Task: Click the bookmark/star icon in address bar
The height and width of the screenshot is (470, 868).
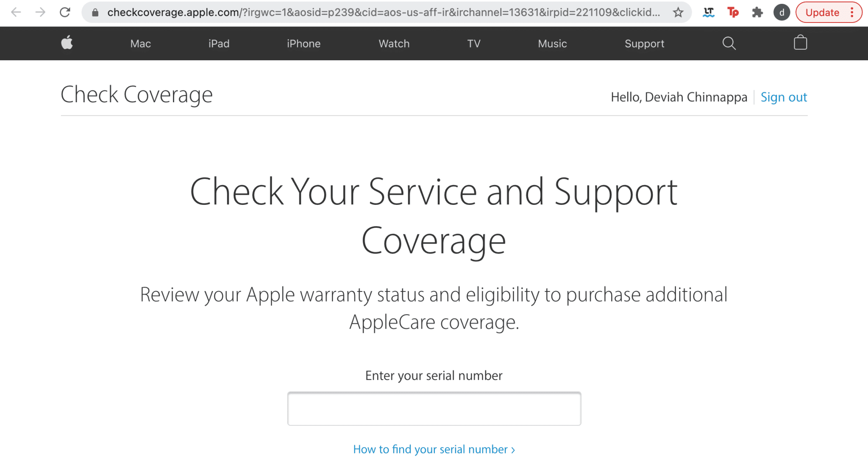Action: click(678, 13)
